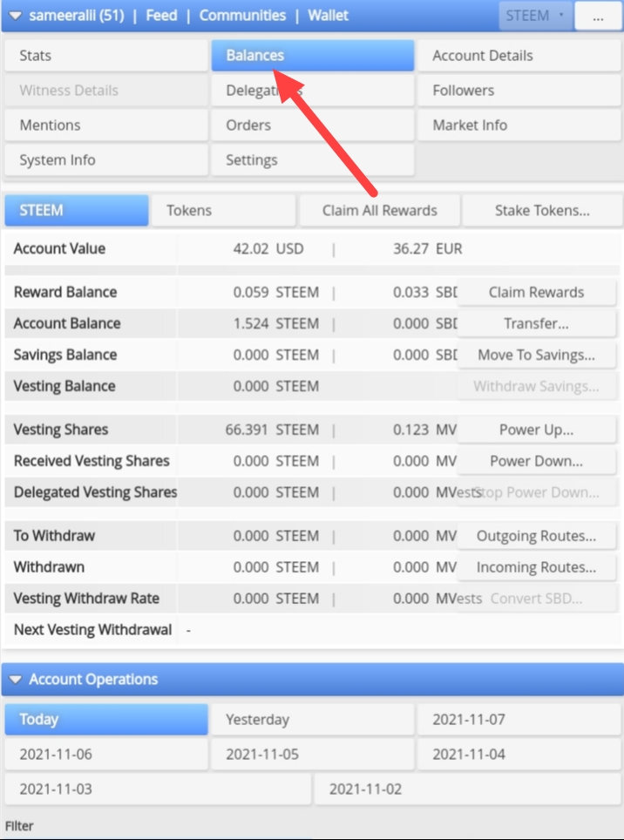Screen dimensions: 624x840
Task: Open the ellipsis menu button
Action: (x=598, y=16)
